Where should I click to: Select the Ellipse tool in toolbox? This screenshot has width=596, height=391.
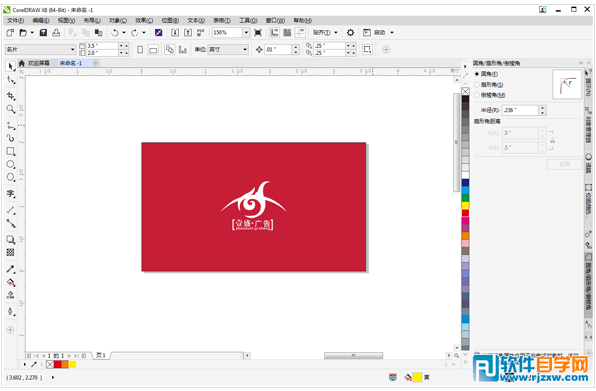(11, 165)
